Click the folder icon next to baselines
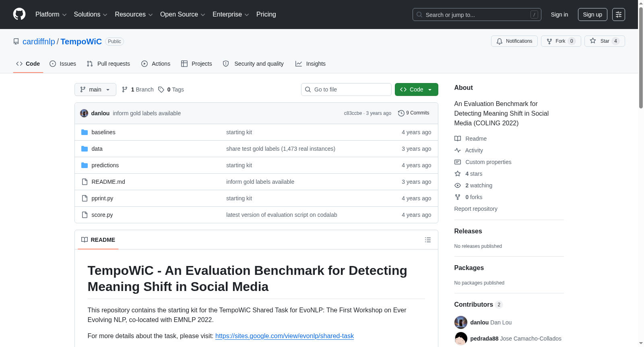Screen dimensions: 644x347 tap(85, 132)
